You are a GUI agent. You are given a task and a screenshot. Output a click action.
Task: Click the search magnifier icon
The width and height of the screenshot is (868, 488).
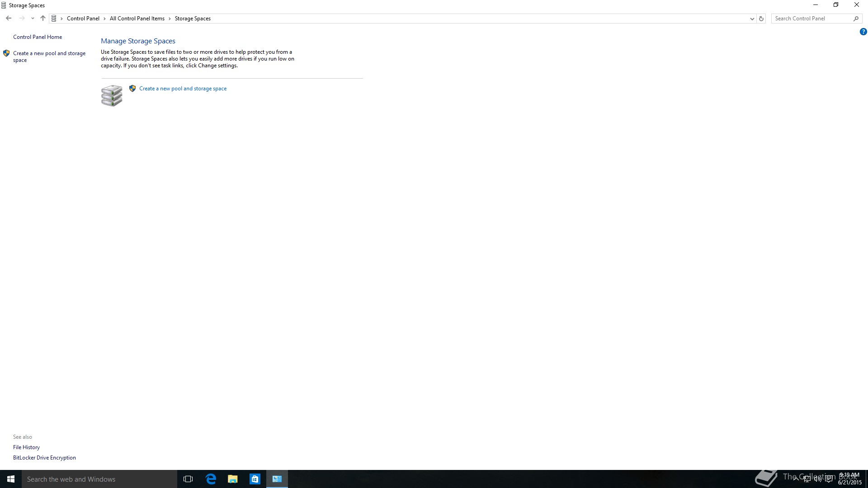(856, 19)
